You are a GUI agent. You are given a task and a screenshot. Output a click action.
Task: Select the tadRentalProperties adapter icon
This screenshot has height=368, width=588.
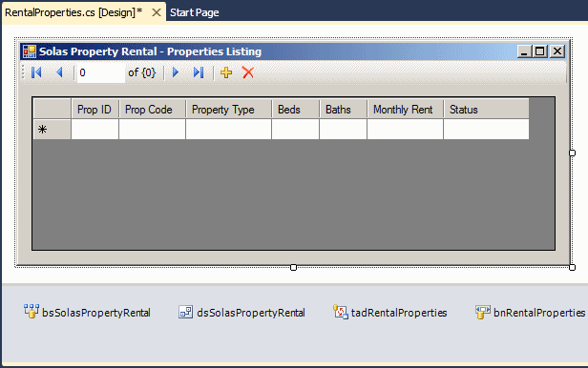click(341, 312)
